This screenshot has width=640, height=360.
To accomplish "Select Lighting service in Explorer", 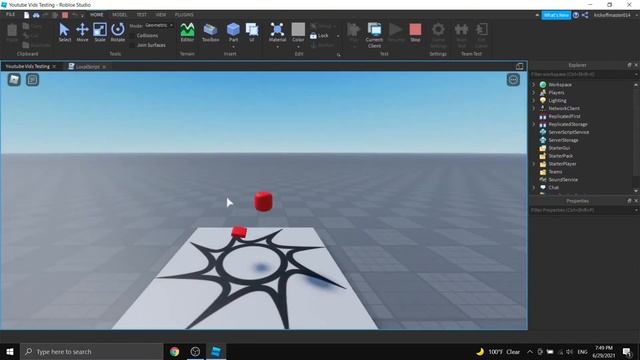I will coord(558,100).
